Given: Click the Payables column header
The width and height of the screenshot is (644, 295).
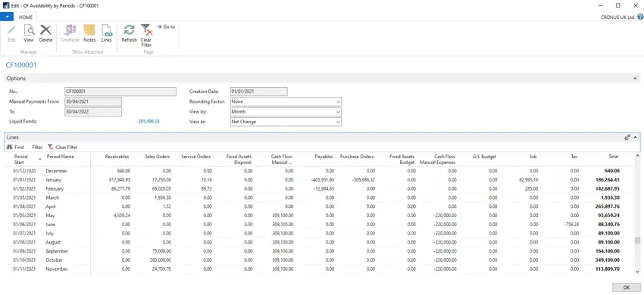Looking at the screenshot, I should click(324, 157).
